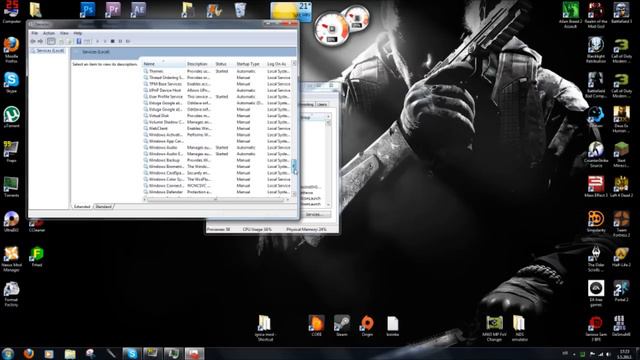
Task: Switch to the Standard tab
Action: pyautogui.click(x=103, y=207)
